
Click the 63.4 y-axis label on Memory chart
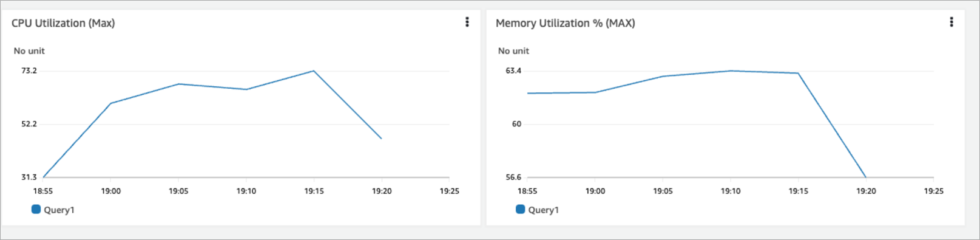point(513,70)
